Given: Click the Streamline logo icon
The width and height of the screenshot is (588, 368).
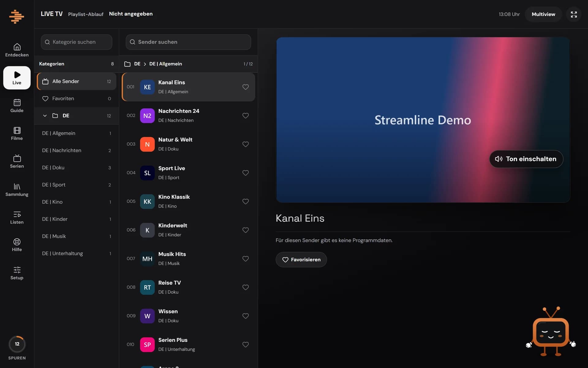Looking at the screenshot, I should (17, 16).
